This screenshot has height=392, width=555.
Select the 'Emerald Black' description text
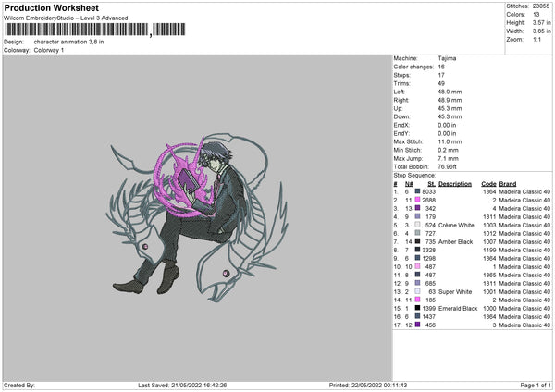458,308
